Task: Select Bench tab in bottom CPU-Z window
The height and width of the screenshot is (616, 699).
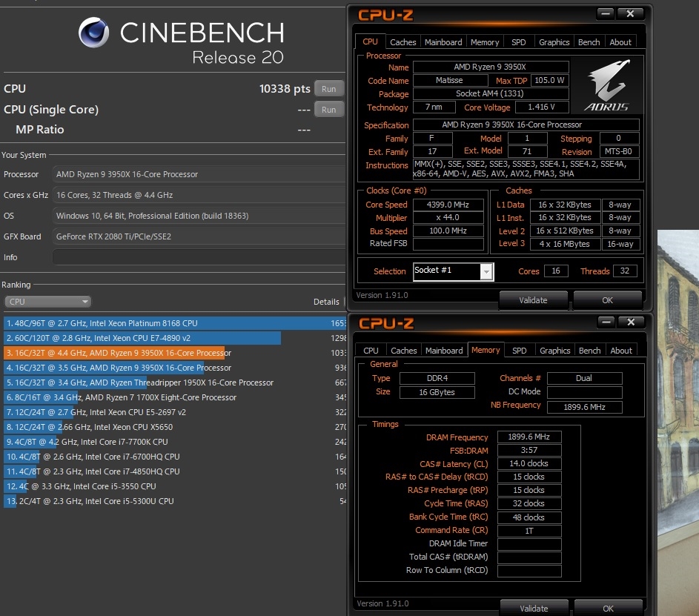Action: 589,351
